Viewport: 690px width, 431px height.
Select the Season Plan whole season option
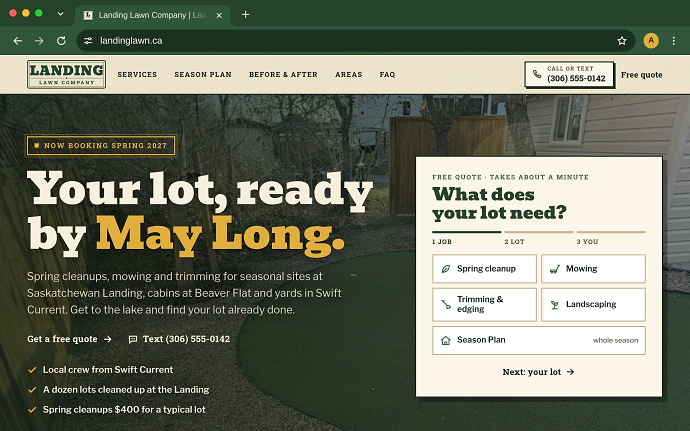pyautogui.click(x=539, y=340)
